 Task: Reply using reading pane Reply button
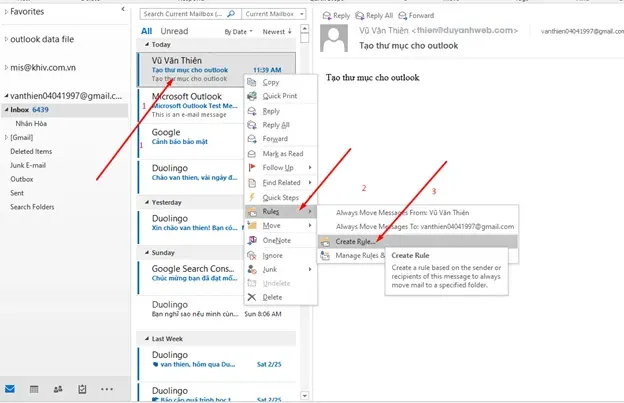(x=336, y=16)
